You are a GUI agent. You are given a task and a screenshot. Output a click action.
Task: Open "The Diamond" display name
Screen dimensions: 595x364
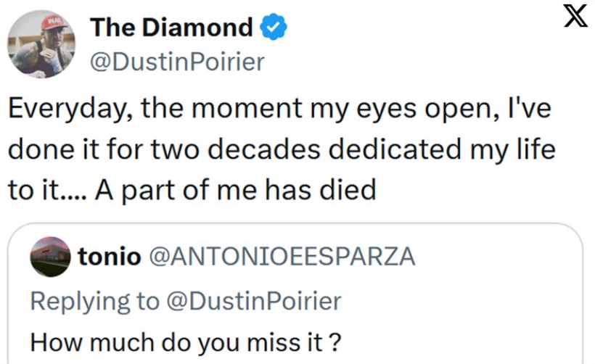coord(171,28)
